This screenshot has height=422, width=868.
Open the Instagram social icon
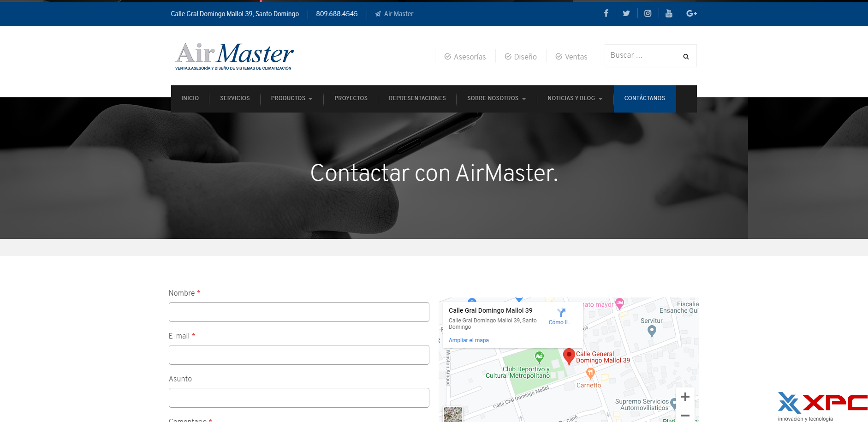pos(648,13)
